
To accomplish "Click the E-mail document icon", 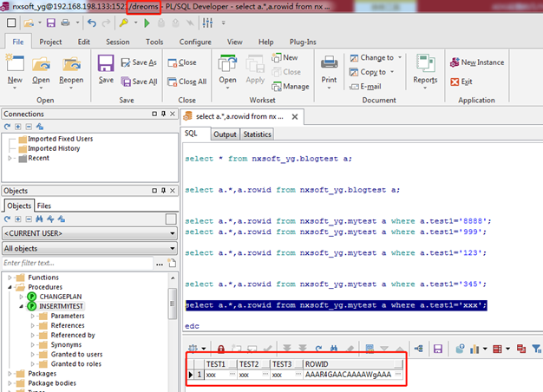I will (365, 87).
